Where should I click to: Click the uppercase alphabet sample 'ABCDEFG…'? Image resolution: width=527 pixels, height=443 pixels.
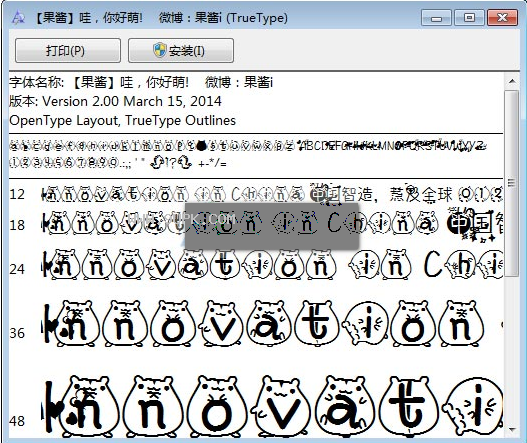(x=393, y=146)
